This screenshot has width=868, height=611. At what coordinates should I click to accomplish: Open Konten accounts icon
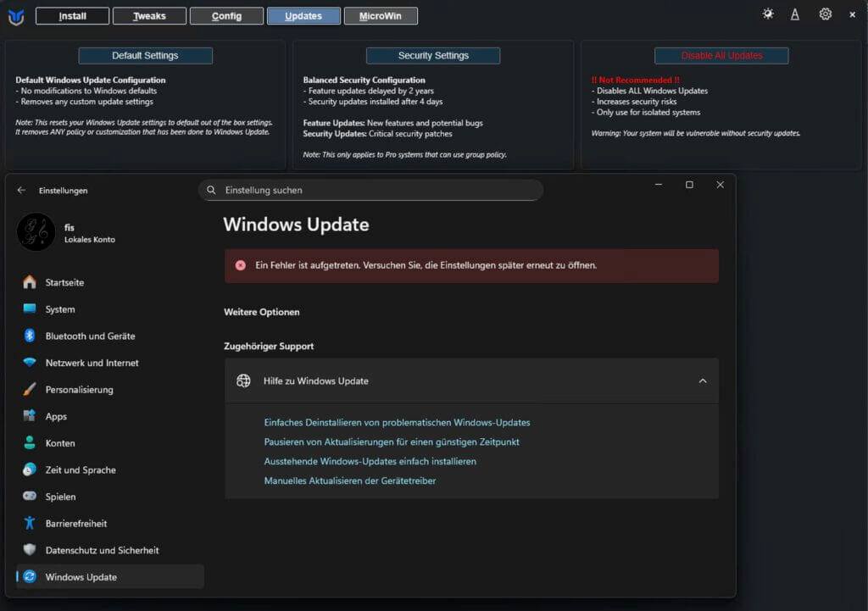click(x=30, y=442)
